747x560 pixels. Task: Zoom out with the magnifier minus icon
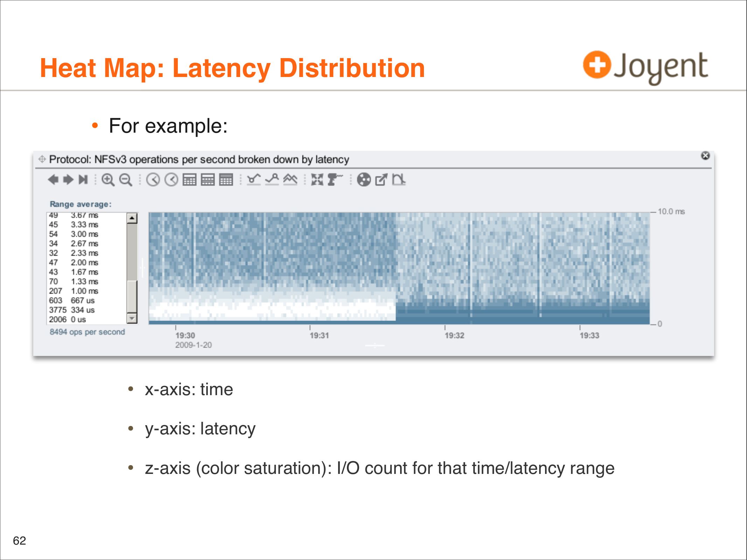[126, 180]
